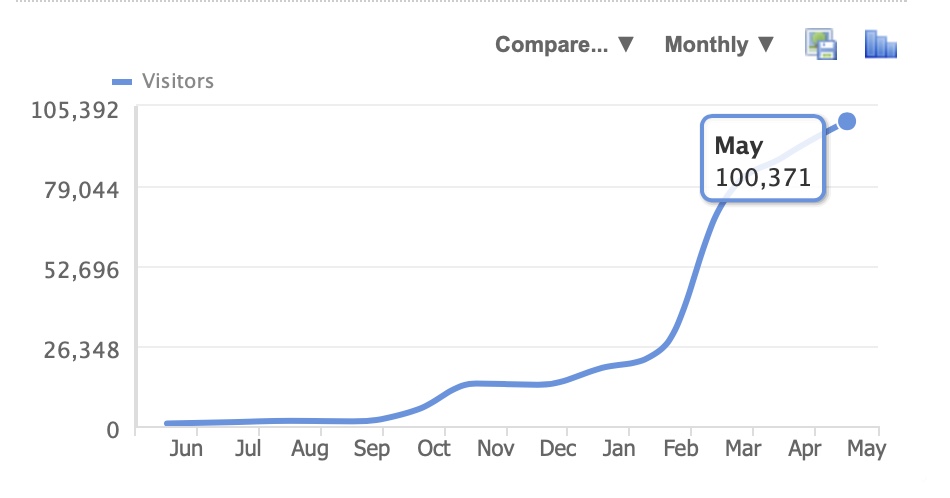950x498 pixels.
Task: Click the 79,044 y-axis value
Action: point(77,189)
